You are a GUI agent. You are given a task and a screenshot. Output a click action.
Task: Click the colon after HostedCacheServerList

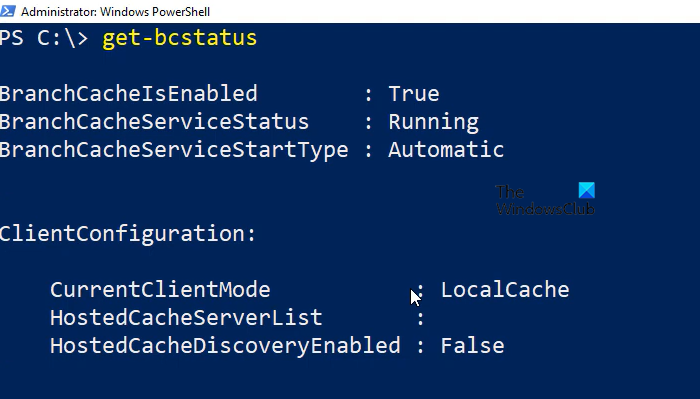coord(421,319)
